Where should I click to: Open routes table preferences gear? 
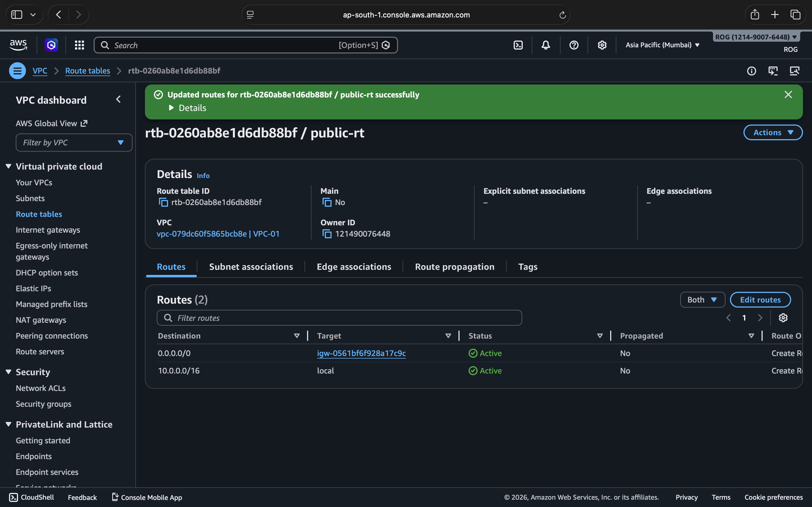click(x=783, y=317)
